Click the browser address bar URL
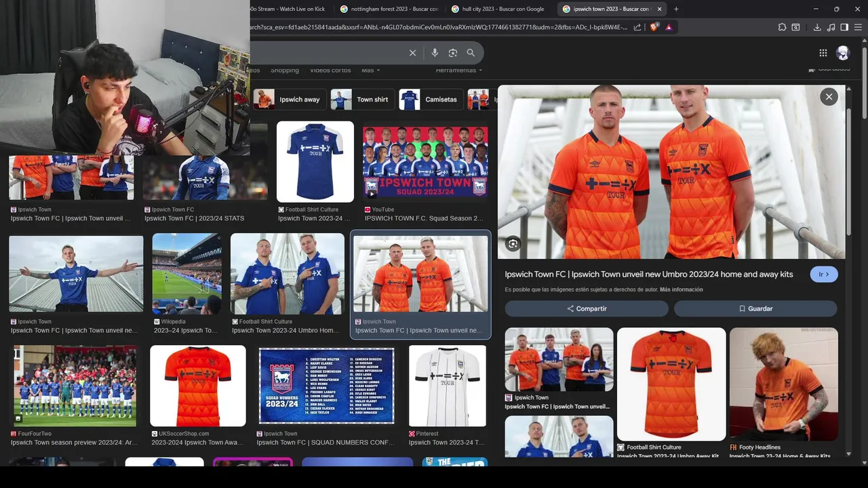This screenshot has height=488, width=868. pyautogui.click(x=438, y=27)
